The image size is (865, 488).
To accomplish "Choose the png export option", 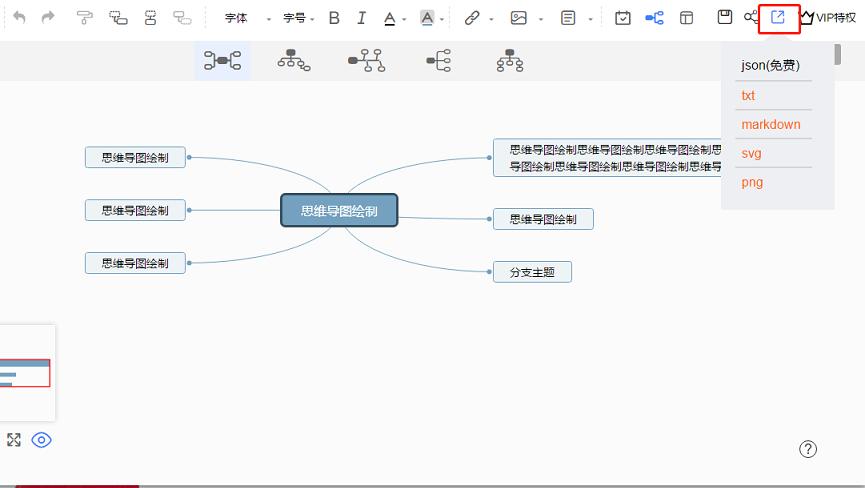I will 751,182.
